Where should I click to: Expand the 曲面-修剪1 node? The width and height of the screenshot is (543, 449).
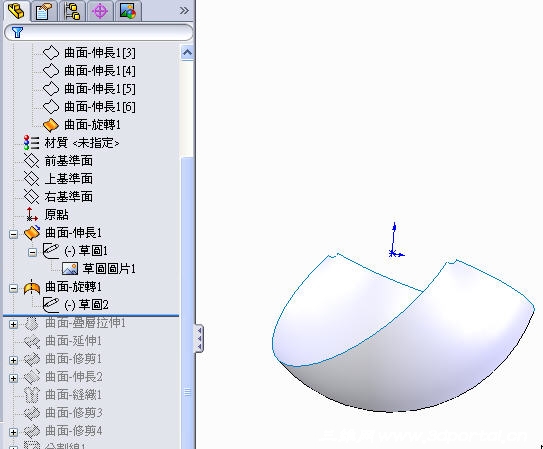pyautogui.click(x=13, y=360)
